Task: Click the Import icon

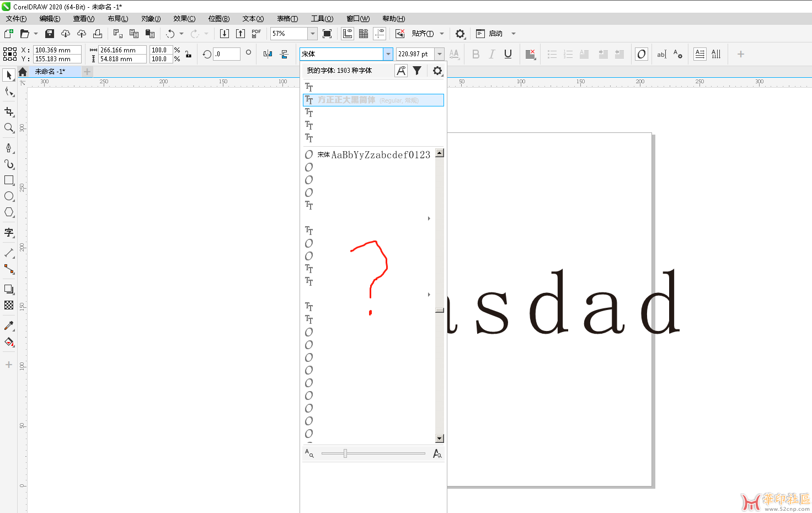Action: point(225,34)
